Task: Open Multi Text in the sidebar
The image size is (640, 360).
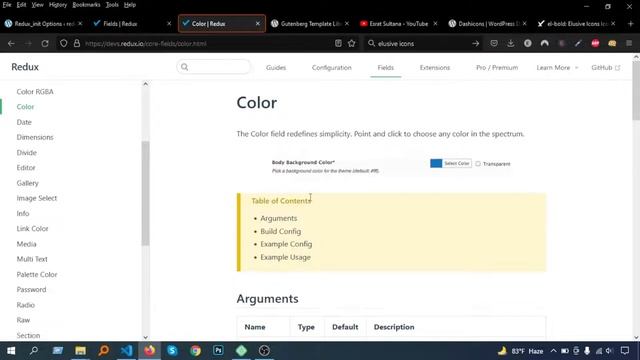Action: coord(32,259)
